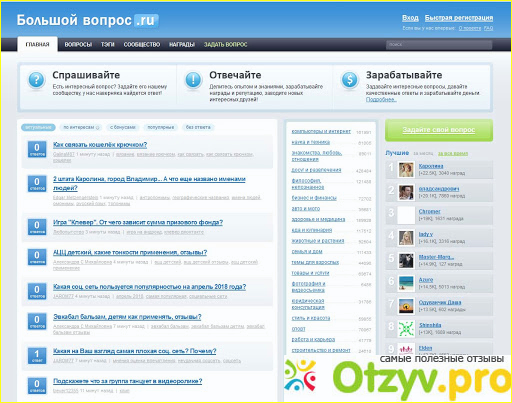Open category знакомства, любовь, отношения

tap(317, 156)
